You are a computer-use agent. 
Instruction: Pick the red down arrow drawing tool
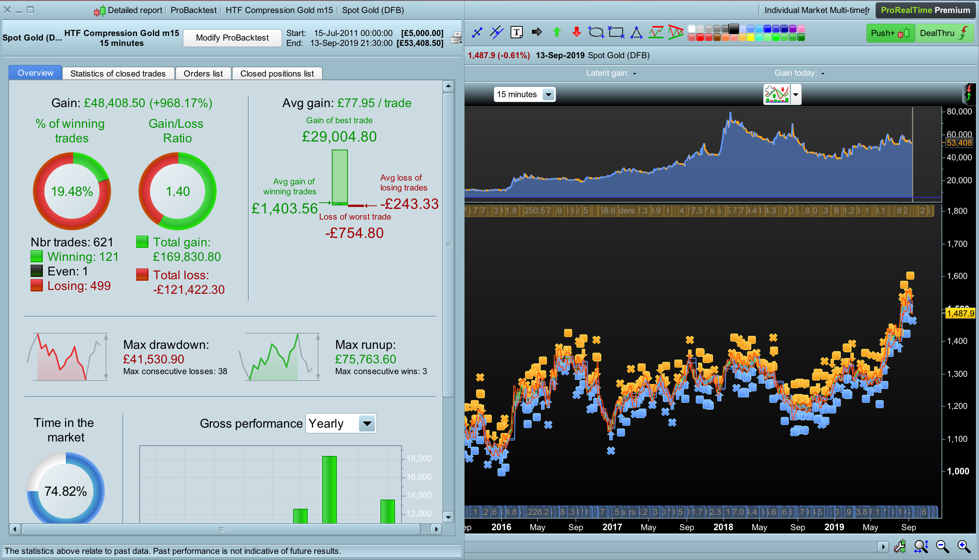click(x=576, y=32)
